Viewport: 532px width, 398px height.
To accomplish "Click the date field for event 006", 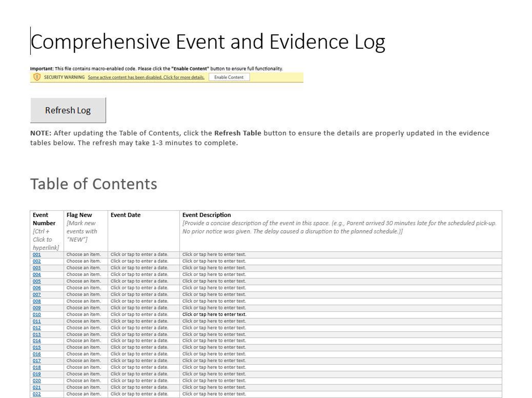I will (139, 288).
